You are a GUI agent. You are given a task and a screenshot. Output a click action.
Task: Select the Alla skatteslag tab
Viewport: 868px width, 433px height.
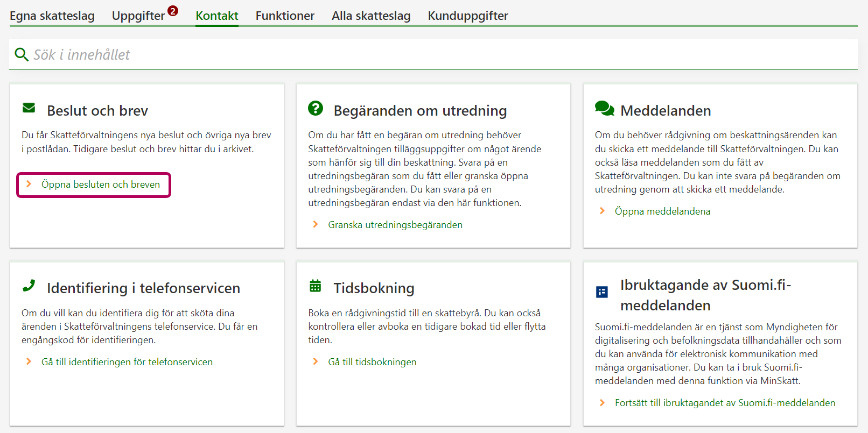[371, 16]
